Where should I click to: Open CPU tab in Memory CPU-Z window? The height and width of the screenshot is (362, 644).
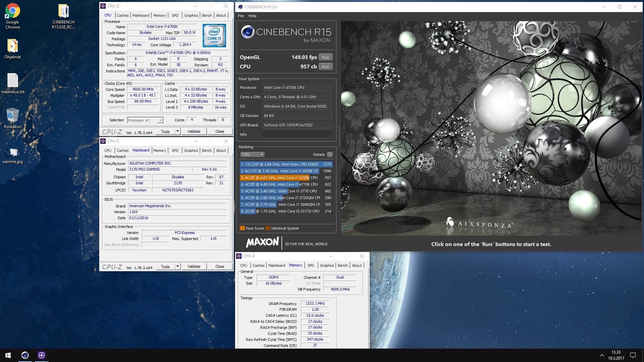coord(244,265)
